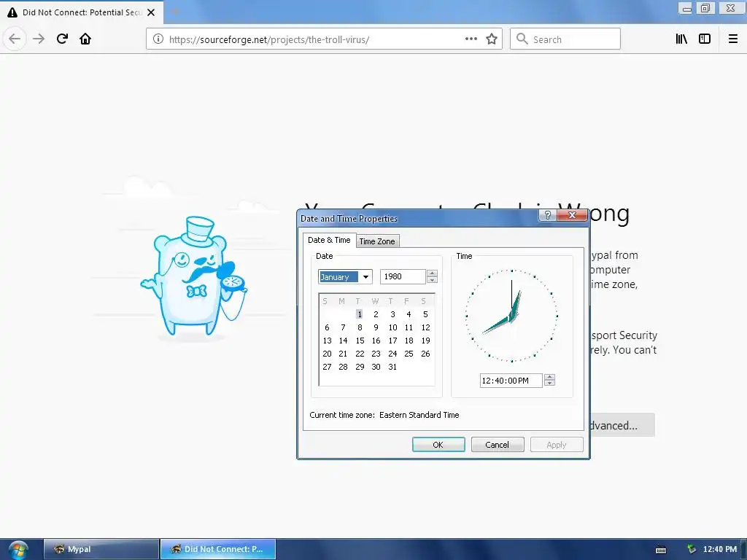Click the browser forward arrow

pyautogui.click(x=39, y=39)
